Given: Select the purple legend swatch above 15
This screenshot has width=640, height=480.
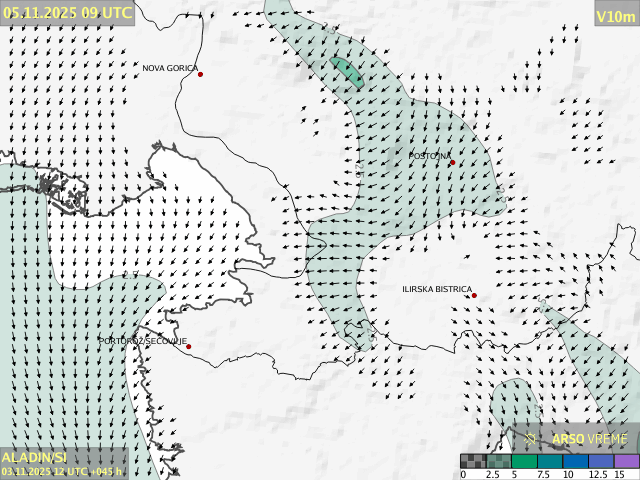Looking at the screenshot, I should tap(626, 461).
